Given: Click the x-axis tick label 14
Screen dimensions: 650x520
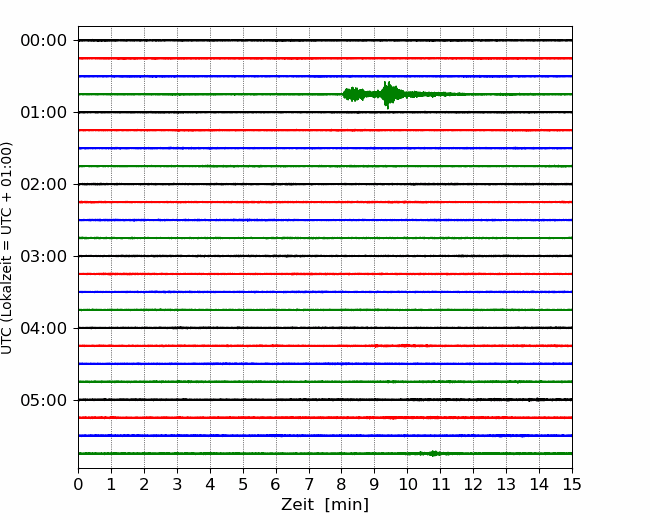Looking at the screenshot, I should pyautogui.click(x=539, y=484).
